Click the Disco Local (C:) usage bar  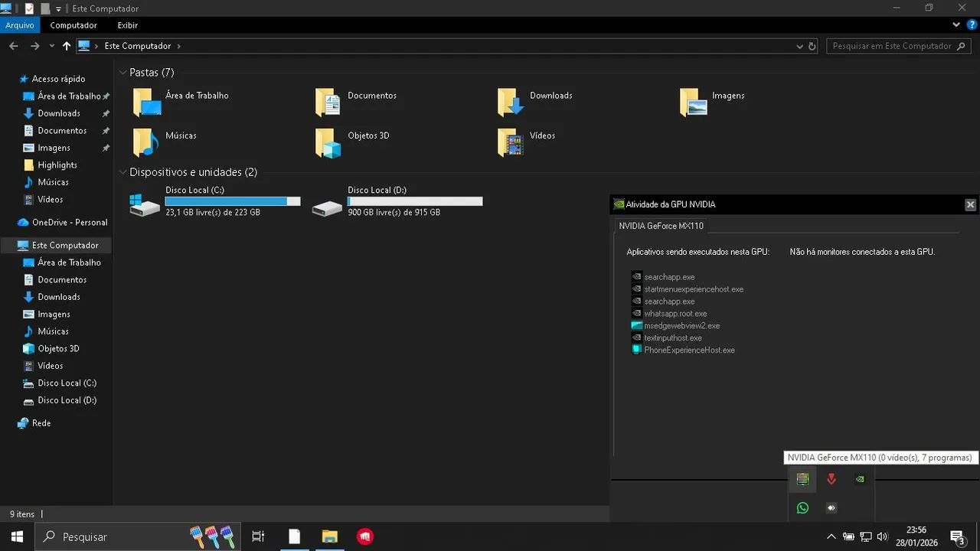click(x=233, y=201)
